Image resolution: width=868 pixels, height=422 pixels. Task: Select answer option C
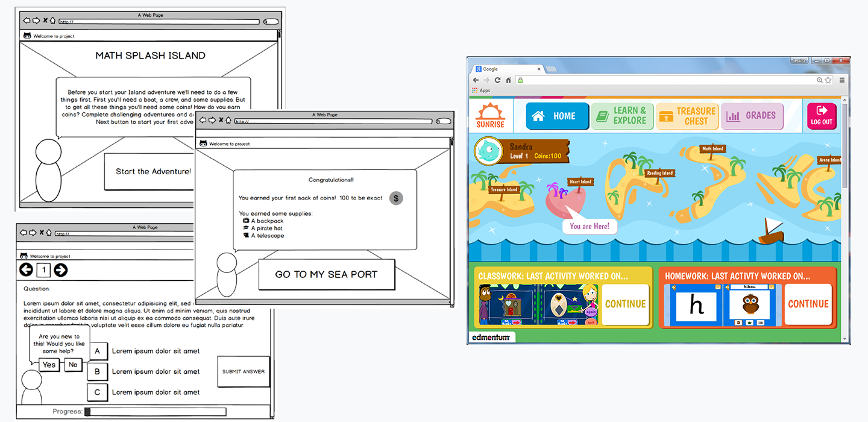98,392
